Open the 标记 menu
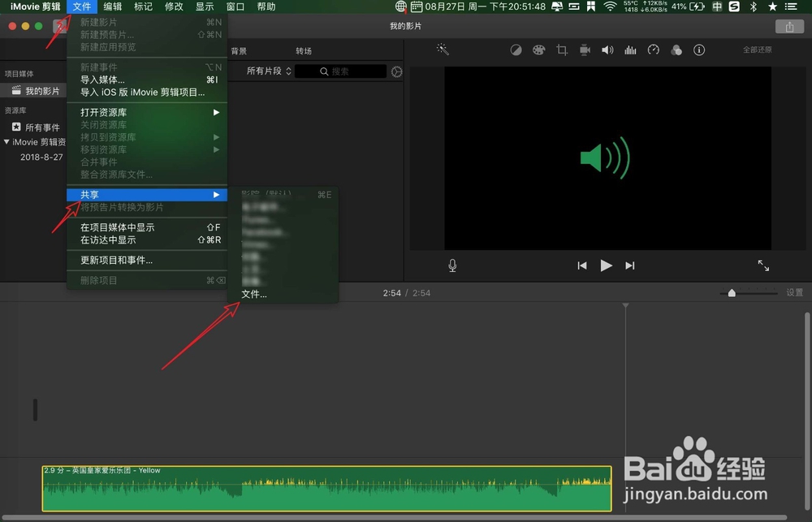This screenshot has width=812, height=522. coord(143,6)
